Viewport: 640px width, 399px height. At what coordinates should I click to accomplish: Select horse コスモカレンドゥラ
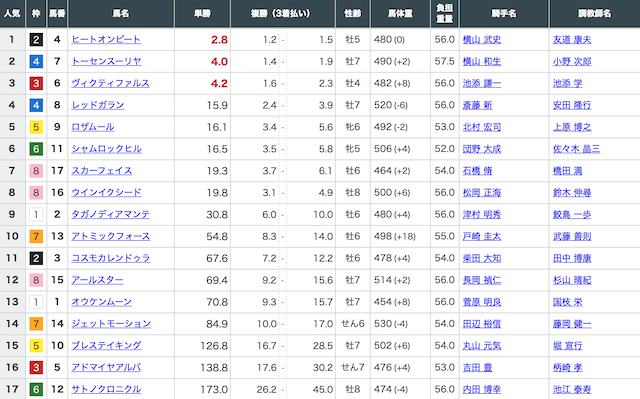click(x=111, y=258)
